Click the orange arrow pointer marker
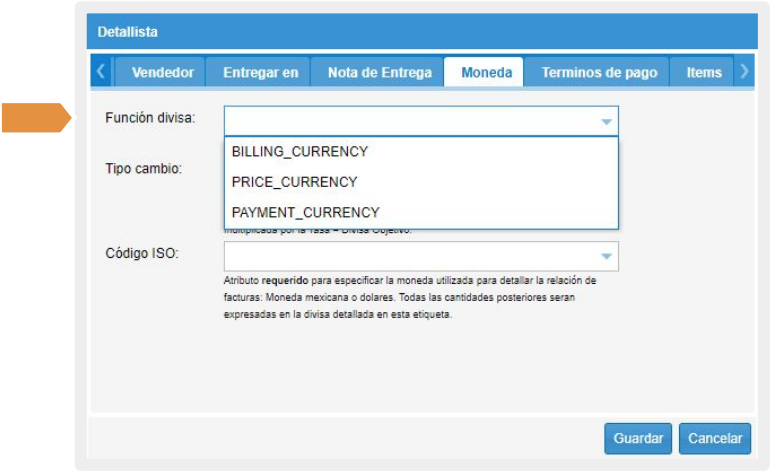Image resolution: width=771 pixels, height=472 pixels. point(35,118)
